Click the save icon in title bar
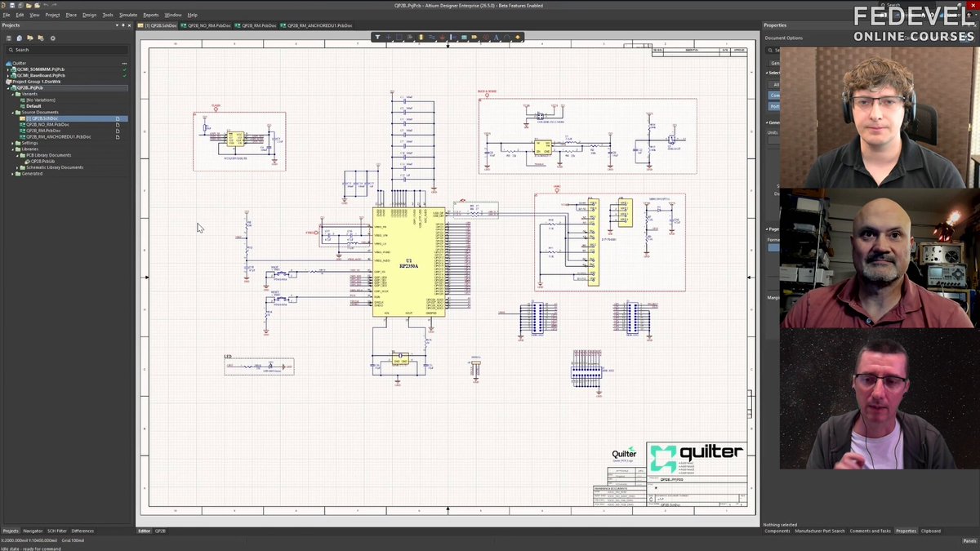This screenshot has height=551, width=980. tap(12, 5)
